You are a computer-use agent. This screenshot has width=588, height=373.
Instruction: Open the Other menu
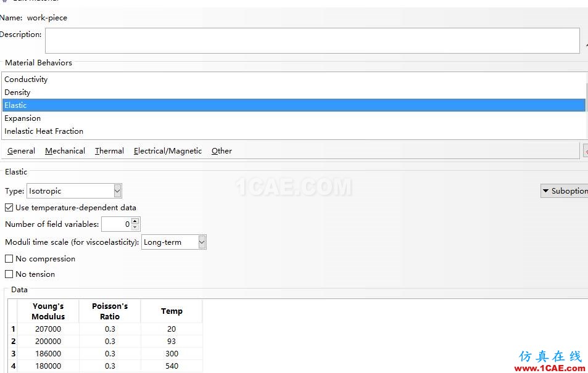[x=222, y=151]
